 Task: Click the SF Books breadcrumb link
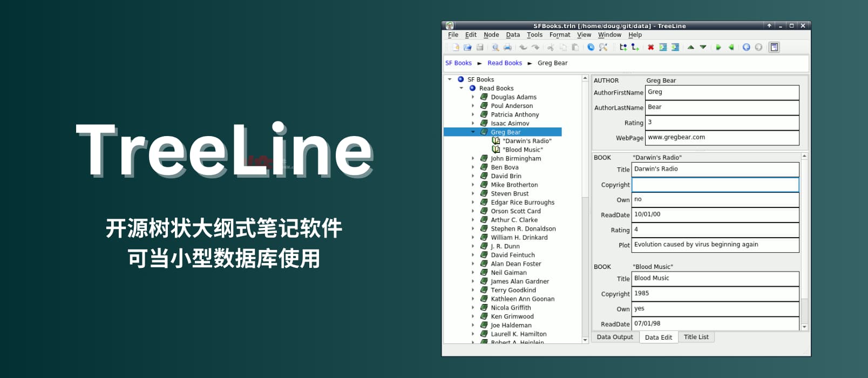458,63
